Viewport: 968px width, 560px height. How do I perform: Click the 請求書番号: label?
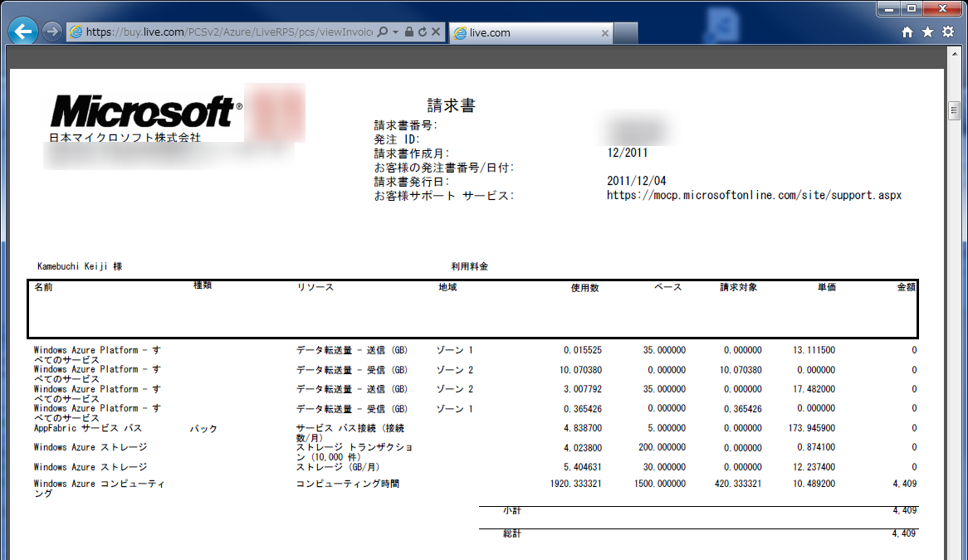pyautogui.click(x=406, y=125)
